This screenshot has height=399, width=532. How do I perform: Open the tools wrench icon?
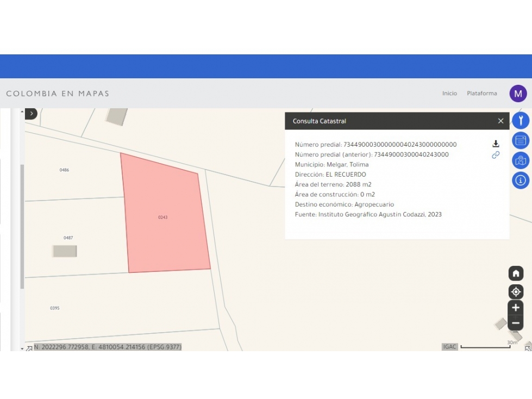[x=521, y=121]
